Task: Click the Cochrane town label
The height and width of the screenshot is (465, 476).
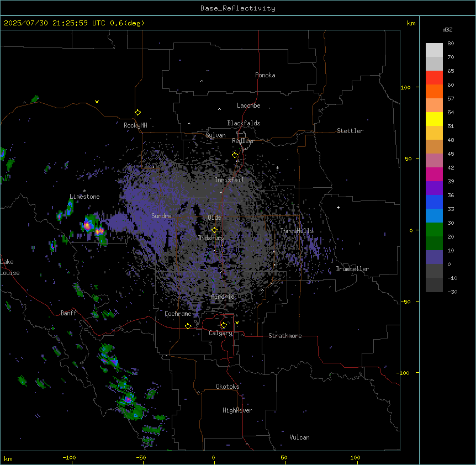Action: click(178, 314)
